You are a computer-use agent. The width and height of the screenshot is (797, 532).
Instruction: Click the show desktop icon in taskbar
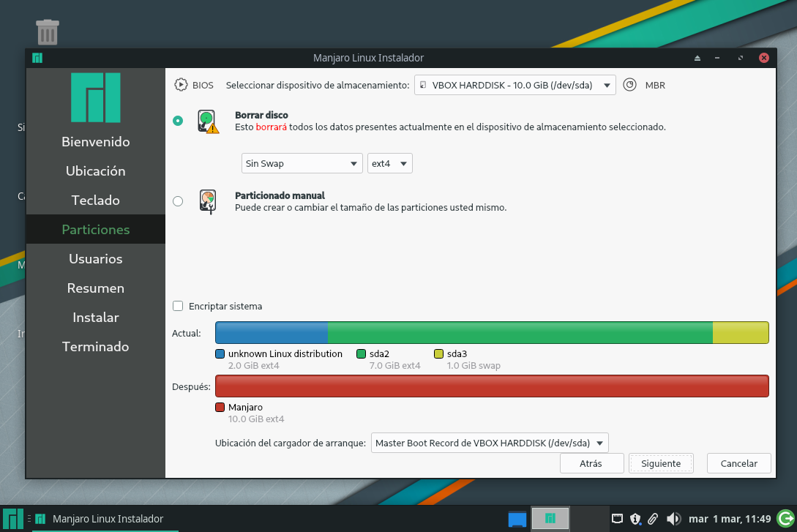[517, 519]
